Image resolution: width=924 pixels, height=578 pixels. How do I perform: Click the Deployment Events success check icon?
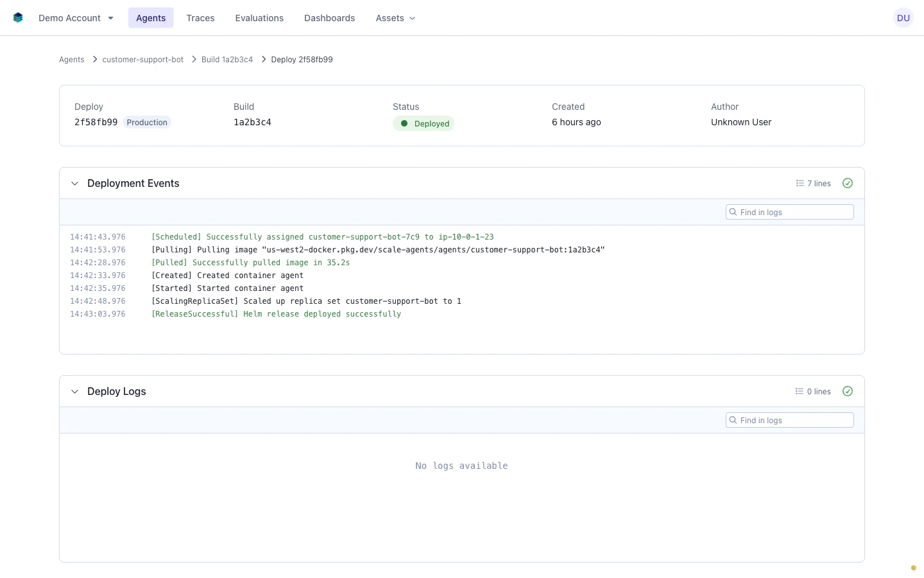pos(848,183)
